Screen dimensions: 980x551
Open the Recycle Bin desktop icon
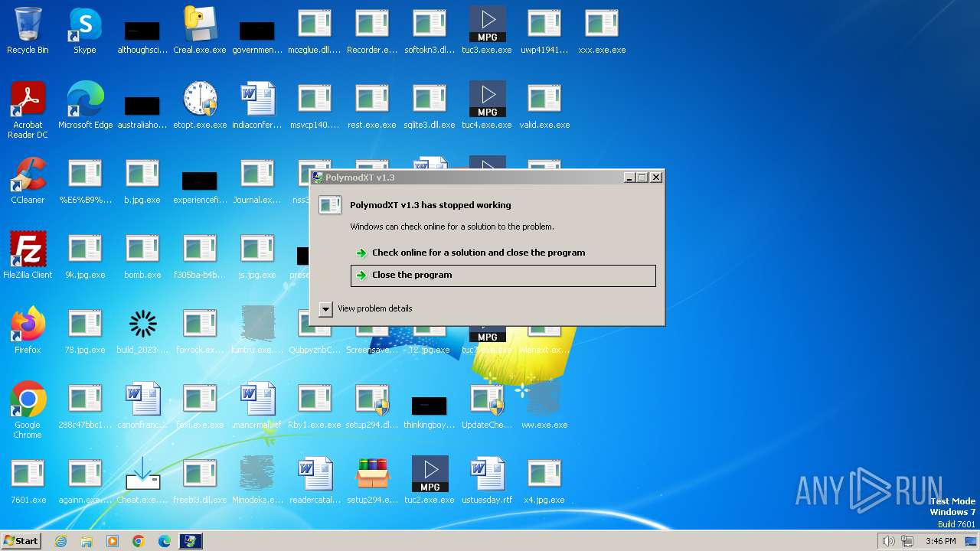(28, 31)
